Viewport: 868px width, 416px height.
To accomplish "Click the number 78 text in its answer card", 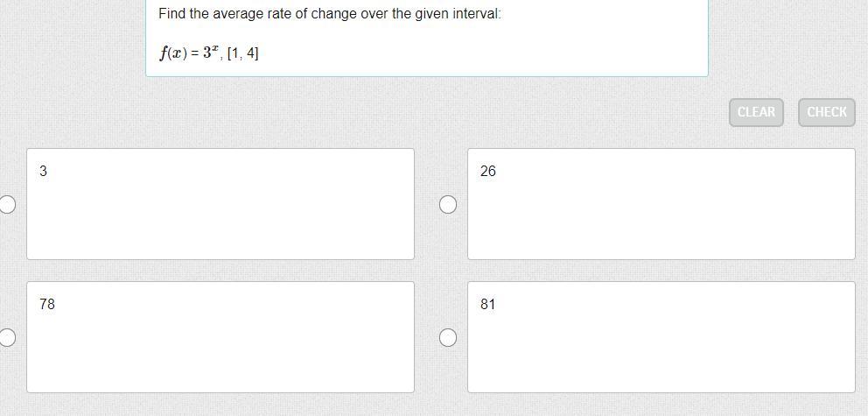I will 47,305.
